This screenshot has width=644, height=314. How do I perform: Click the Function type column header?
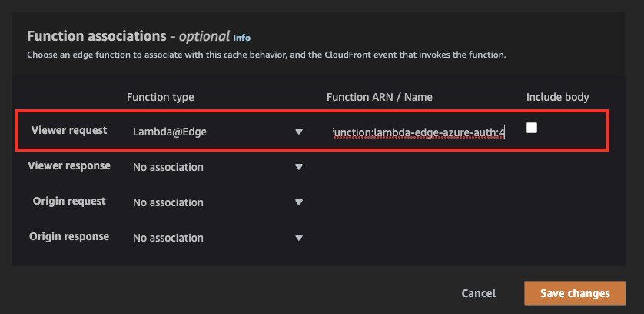160,98
